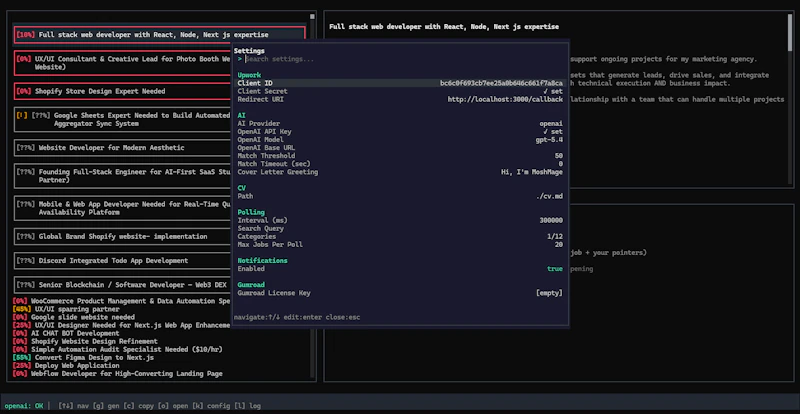Select AI CHAT BOT Development row
The image size is (800, 414).
(66, 333)
